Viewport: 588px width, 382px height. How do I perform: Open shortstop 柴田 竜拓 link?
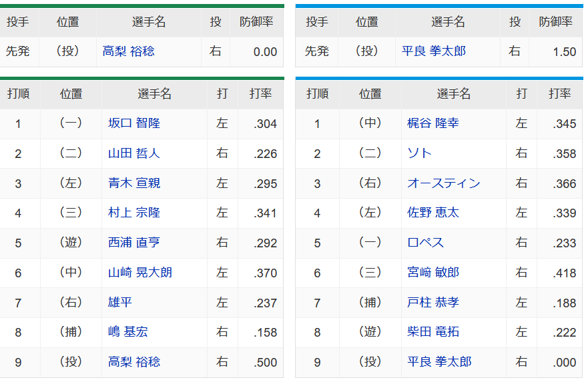[x=433, y=332]
